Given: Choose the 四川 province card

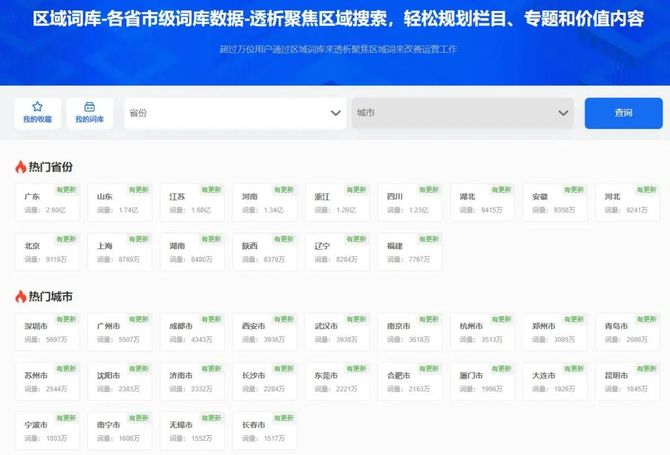Looking at the screenshot, I should (410, 203).
